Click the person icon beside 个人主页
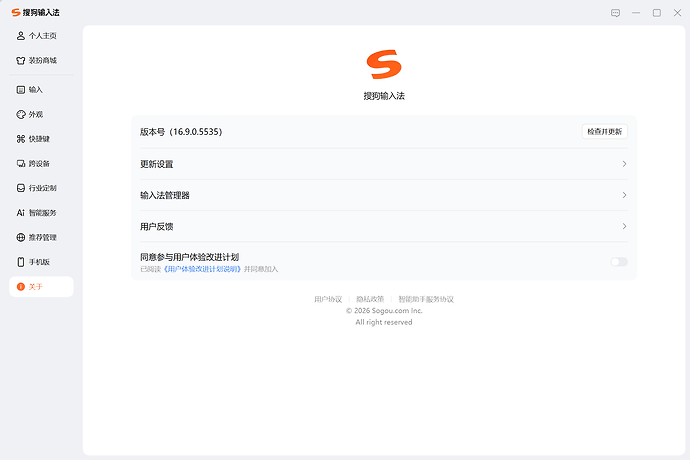 (21, 36)
